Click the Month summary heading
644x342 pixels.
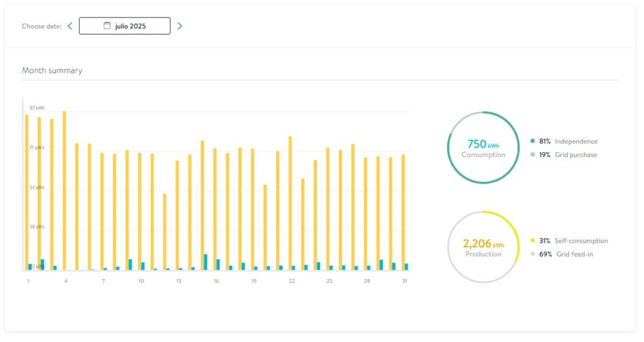click(52, 70)
